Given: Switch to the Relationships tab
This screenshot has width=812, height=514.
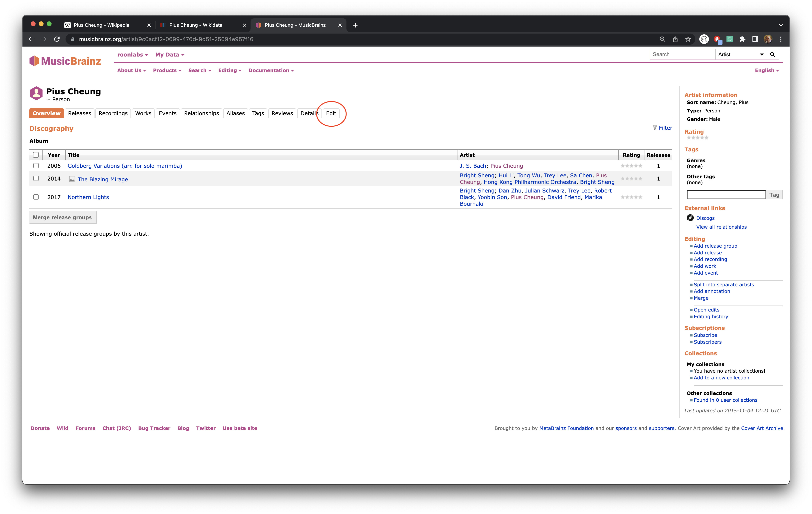Looking at the screenshot, I should (x=201, y=113).
